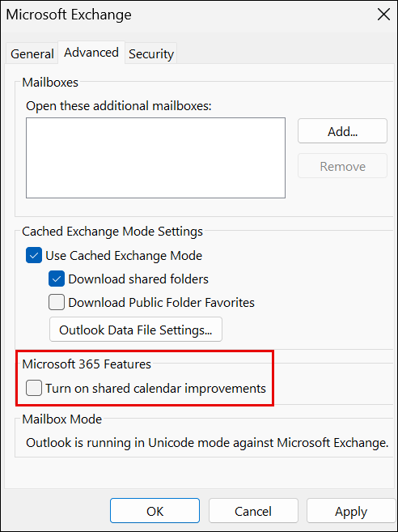Select the Advanced tab
This screenshot has width=398, height=532.
click(91, 53)
